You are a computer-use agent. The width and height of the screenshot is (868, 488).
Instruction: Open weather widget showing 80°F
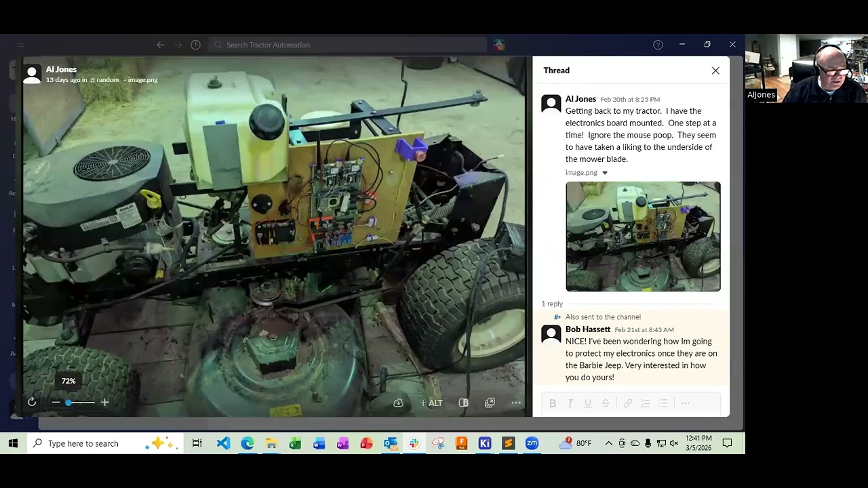(575, 443)
